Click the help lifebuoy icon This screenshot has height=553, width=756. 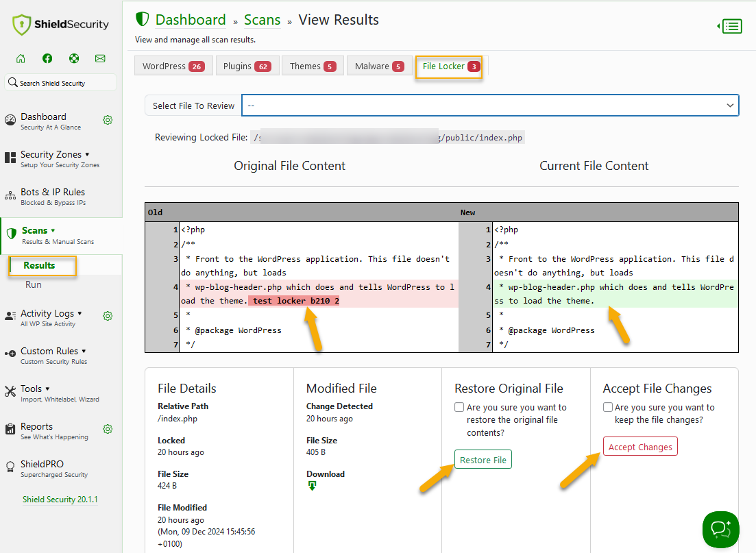coord(74,58)
